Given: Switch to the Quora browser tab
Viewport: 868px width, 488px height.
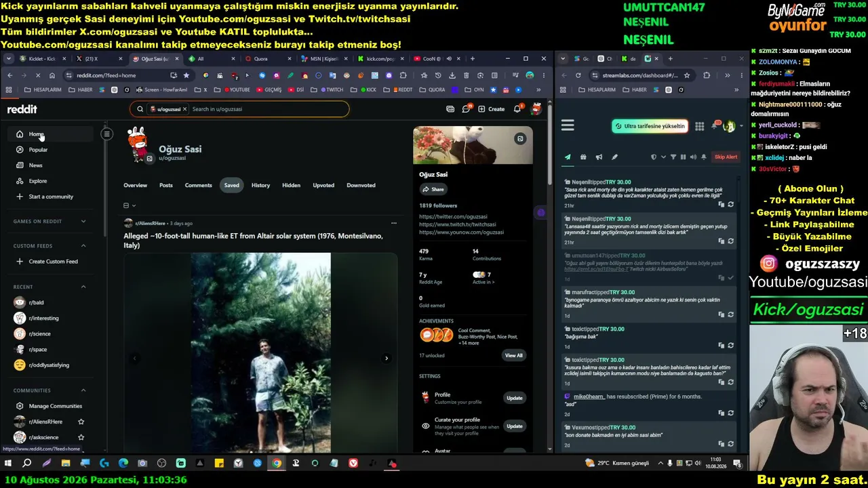Looking at the screenshot, I should (269, 59).
